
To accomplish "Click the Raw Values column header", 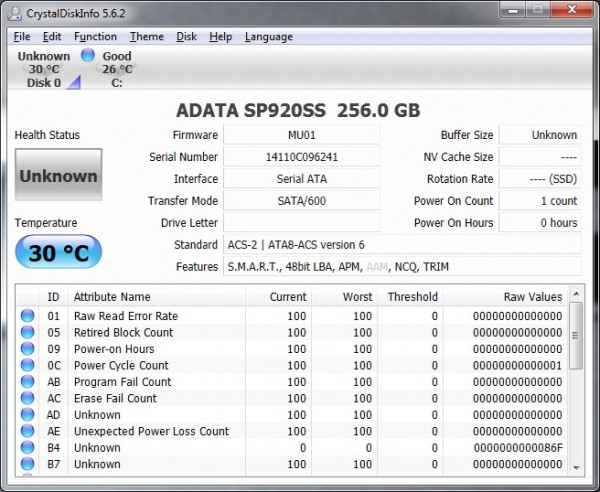I will tap(505, 297).
